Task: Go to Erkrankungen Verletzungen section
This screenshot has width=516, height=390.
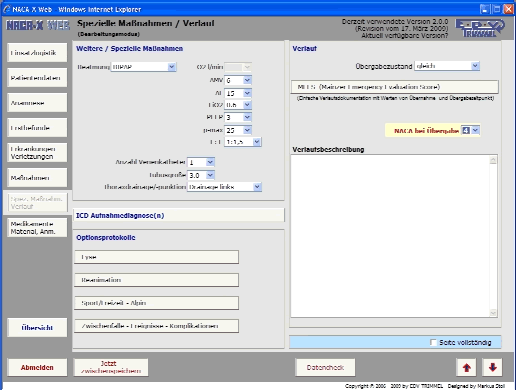Action: click(37, 153)
